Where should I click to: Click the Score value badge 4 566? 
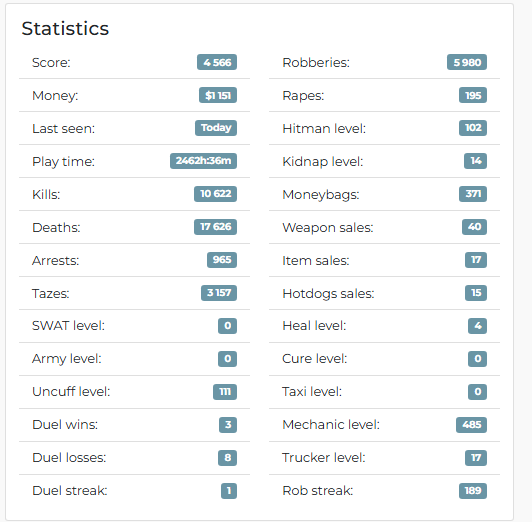pos(217,62)
